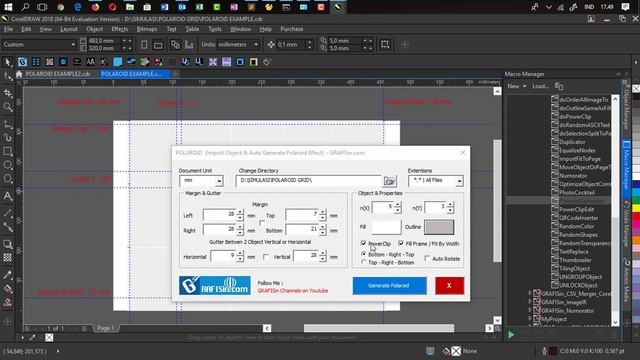
Task: Select the Eyedropper tool in the toolbox
Action: point(8,275)
